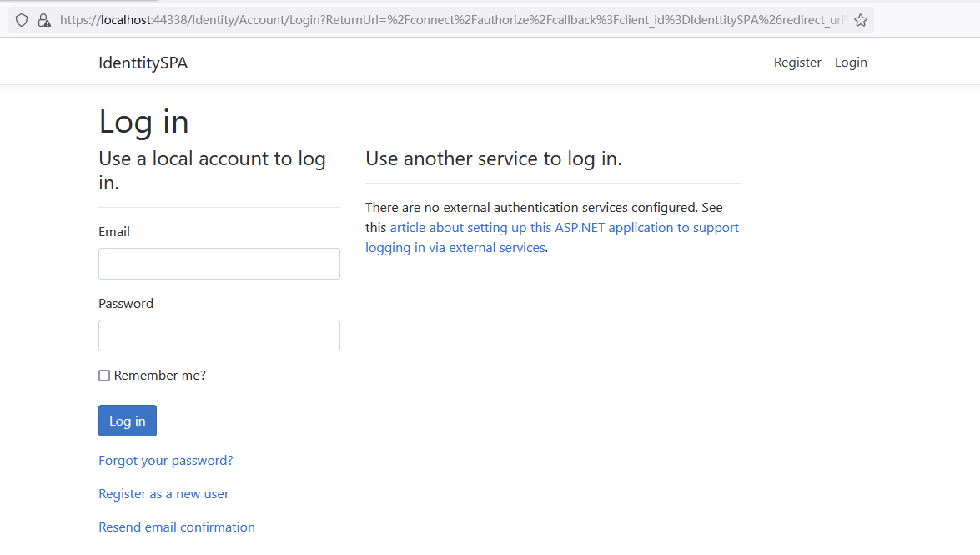The image size is (980, 555).
Task: Bookmark this page with the star icon
Action: (x=861, y=20)
